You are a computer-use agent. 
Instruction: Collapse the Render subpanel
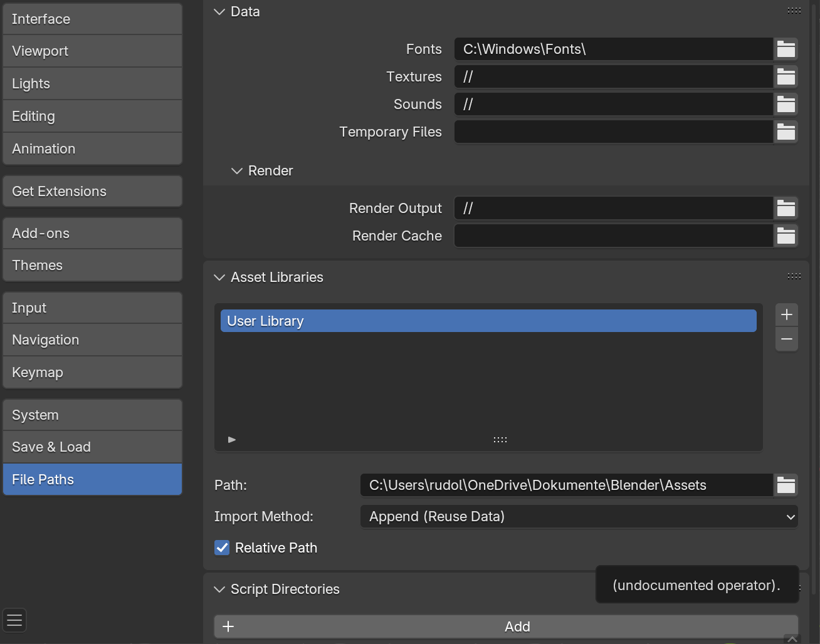(237, 170)
